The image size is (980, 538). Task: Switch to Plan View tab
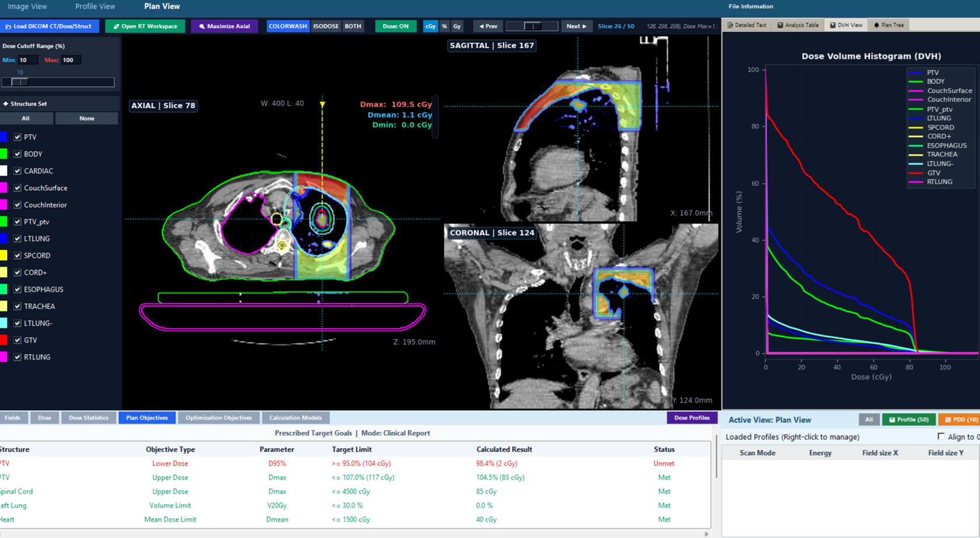point(162,6)
